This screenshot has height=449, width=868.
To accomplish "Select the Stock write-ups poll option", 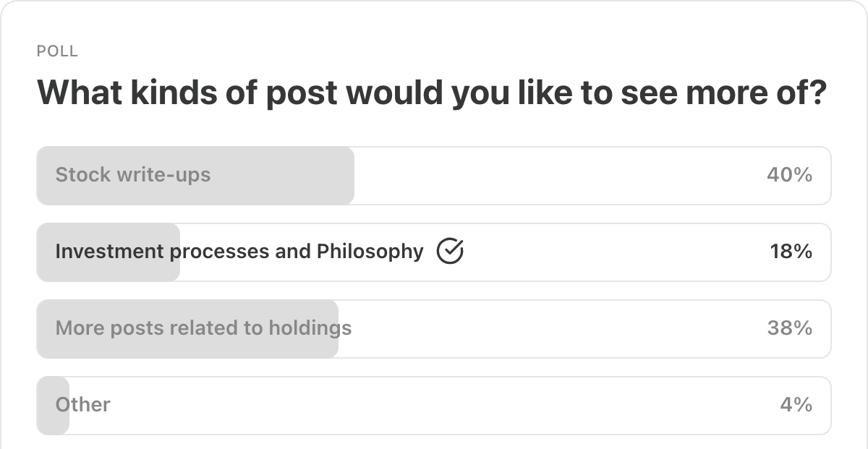I will (x=133, y=175).
